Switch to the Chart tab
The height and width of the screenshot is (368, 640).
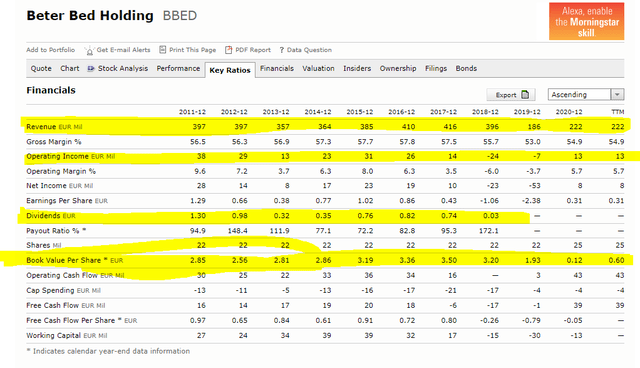pyautogui.click(x=70, y=69)
